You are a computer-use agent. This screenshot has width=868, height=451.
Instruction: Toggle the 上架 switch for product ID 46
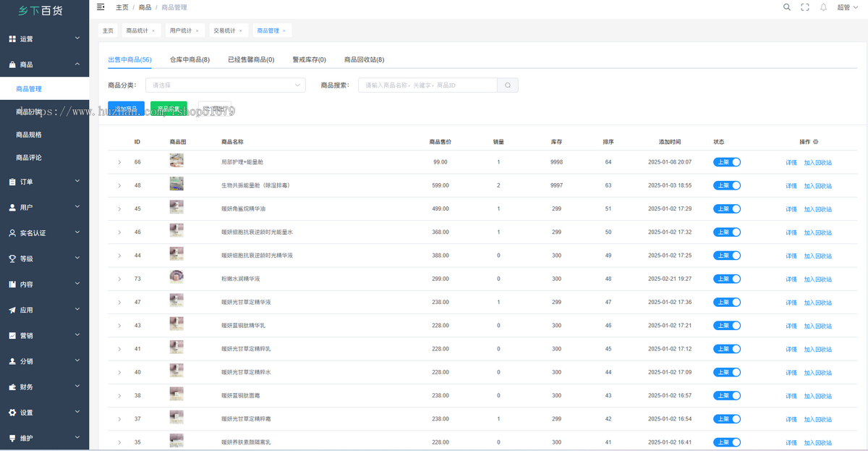tap(727, 232)
